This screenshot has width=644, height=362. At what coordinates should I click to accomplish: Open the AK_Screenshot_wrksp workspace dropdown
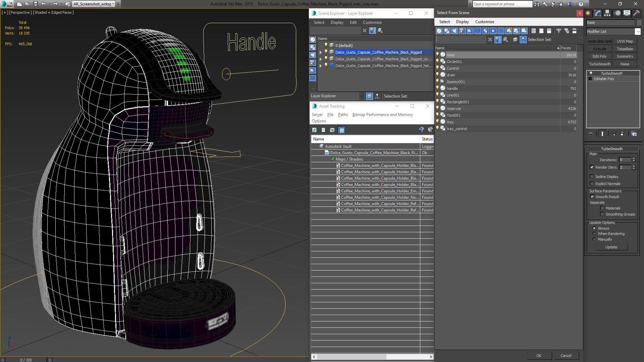coord(113,4)
